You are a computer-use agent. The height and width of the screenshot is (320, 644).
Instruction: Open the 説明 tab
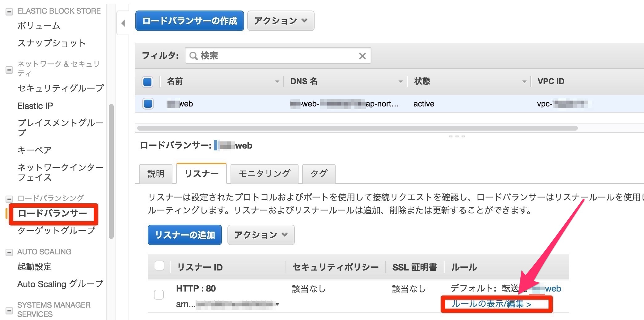click(156, 174)
